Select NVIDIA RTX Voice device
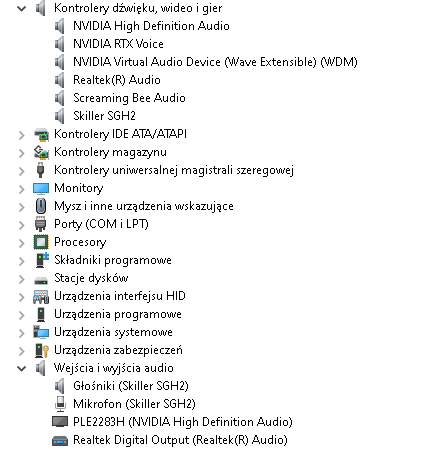This screenshot has height=454, width=433. click(118, 44)
